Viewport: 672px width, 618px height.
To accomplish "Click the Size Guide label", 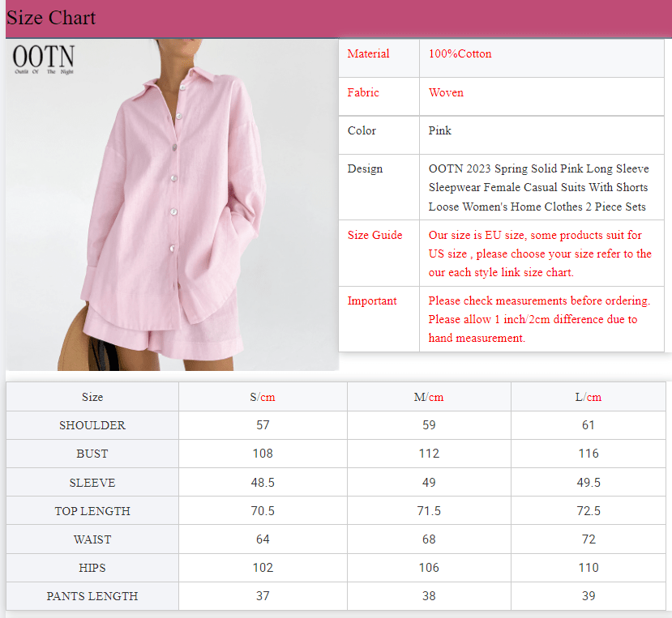I will pyautogui.click(x=372, y=235).
